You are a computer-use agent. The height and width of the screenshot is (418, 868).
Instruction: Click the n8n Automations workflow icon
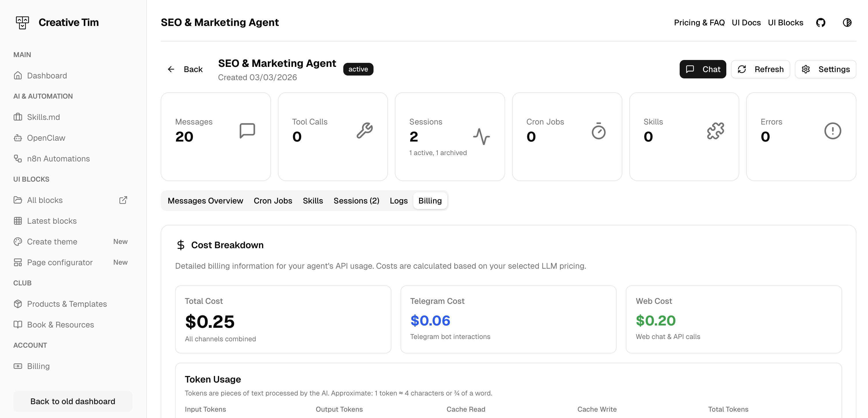(18, 159)
